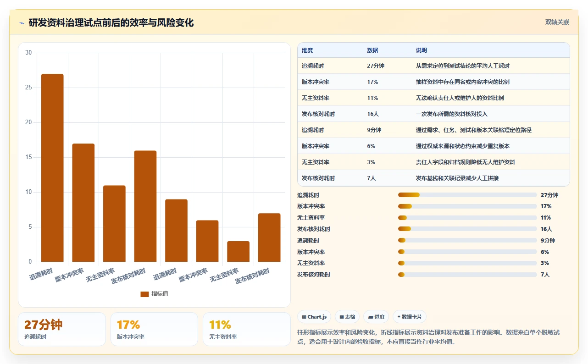This screenshot has width=588, height=364.
Task: Open the 11% 无主资料率 data card
Action: coord(247,329)
